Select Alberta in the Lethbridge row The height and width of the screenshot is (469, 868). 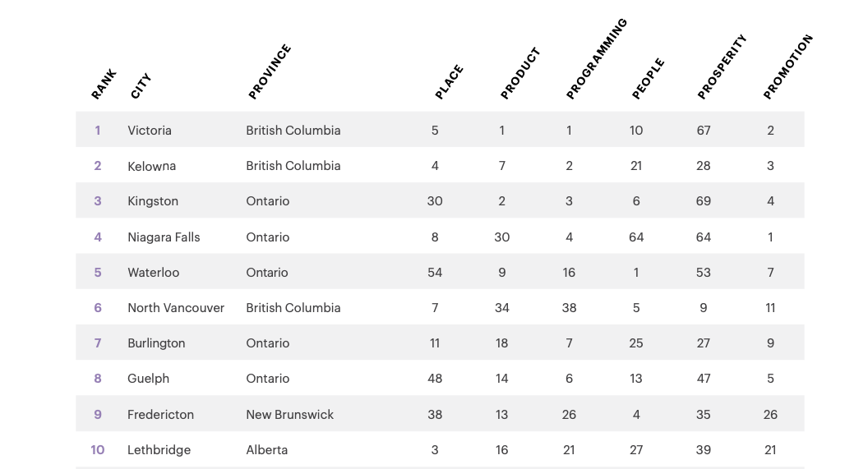(x=267, y=450)
